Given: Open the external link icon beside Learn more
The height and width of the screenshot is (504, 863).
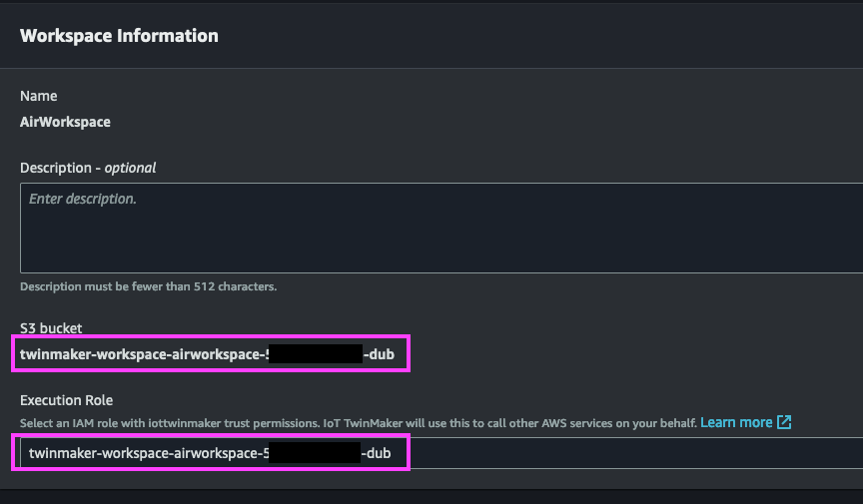Looking at the screenshot, I should pyautogui.click(x=784, y=422).
